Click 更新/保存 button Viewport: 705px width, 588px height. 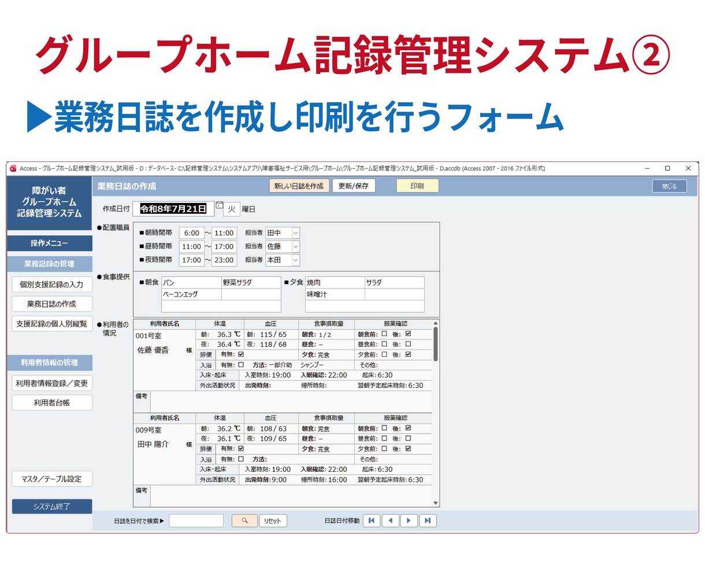(354, 186)
